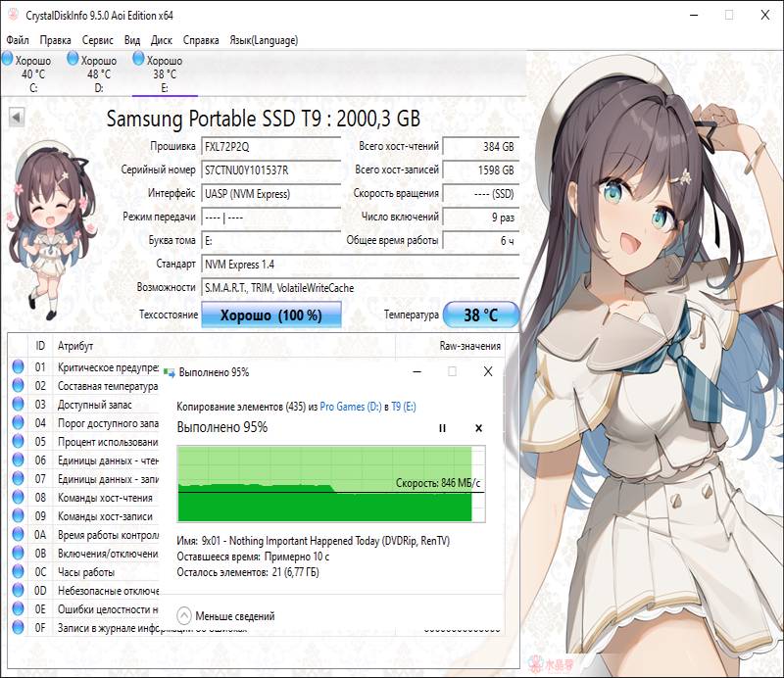Click status orb for attribute 01
Screen dimensions: 784x678
pyautogui.click(x=18, y=367)
